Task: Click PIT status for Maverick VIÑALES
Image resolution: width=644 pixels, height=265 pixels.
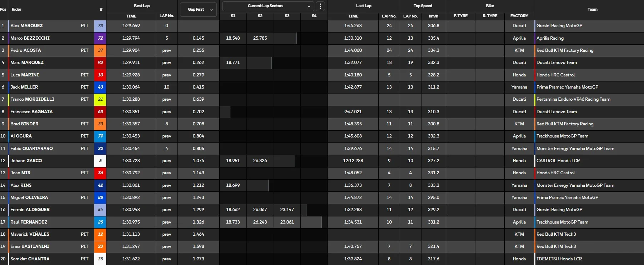Action: 84,234
